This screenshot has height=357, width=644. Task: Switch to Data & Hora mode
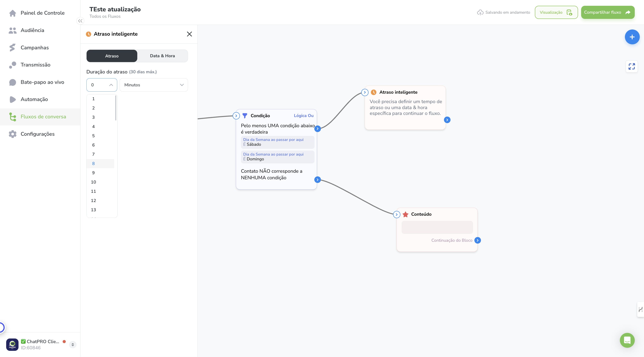(162, 56)
